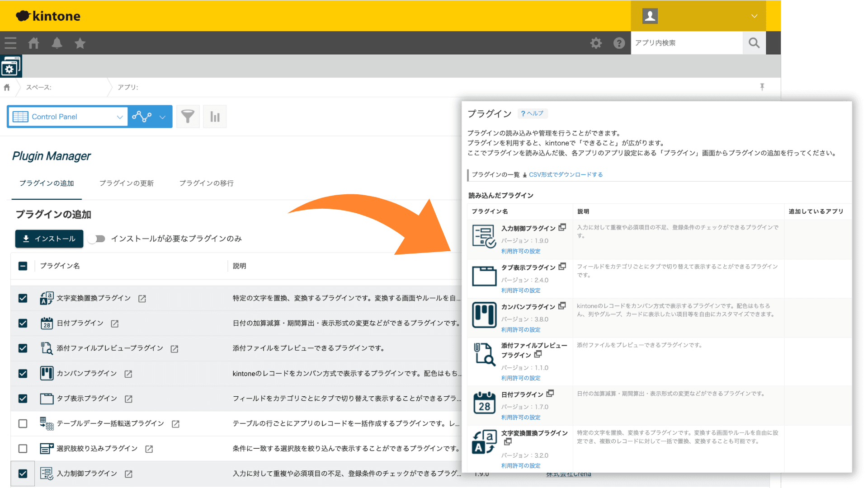The width and height of the screenshot is (868, 488).
Task: Open the settings gear in header
Action: pos(596,43)
